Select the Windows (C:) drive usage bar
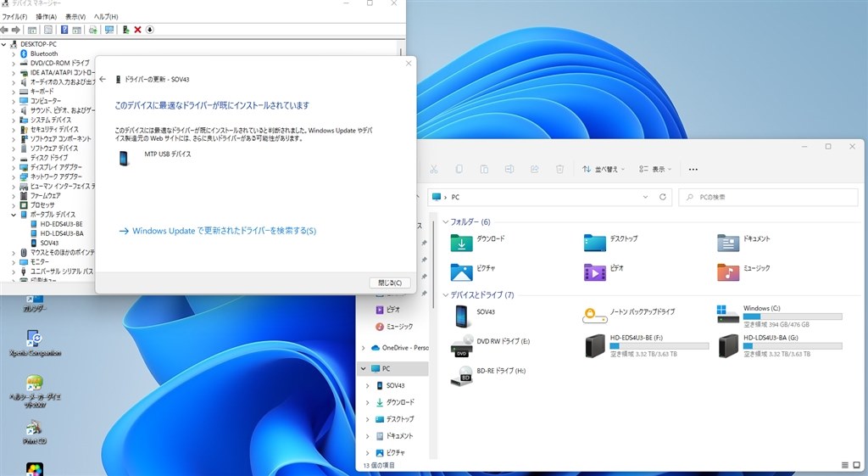The height and width of the screenshot is (476, 868). [x=793, y=317]
